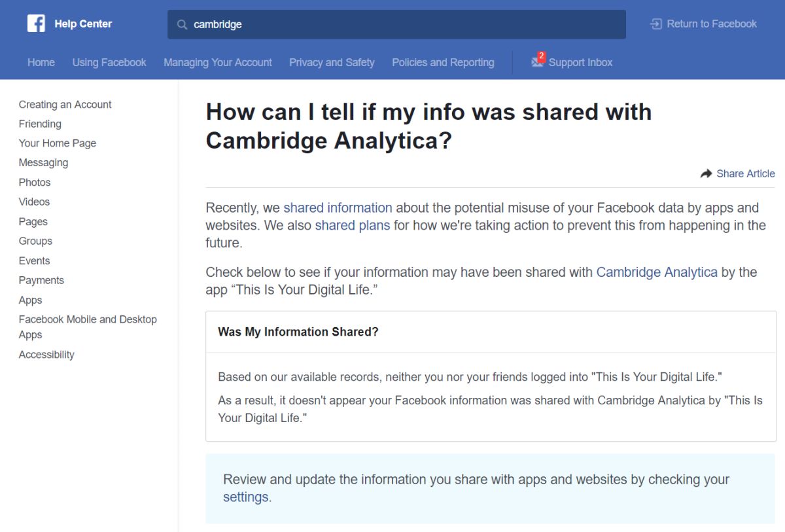Select Creating an Account in sidebar

click(65, 104)
